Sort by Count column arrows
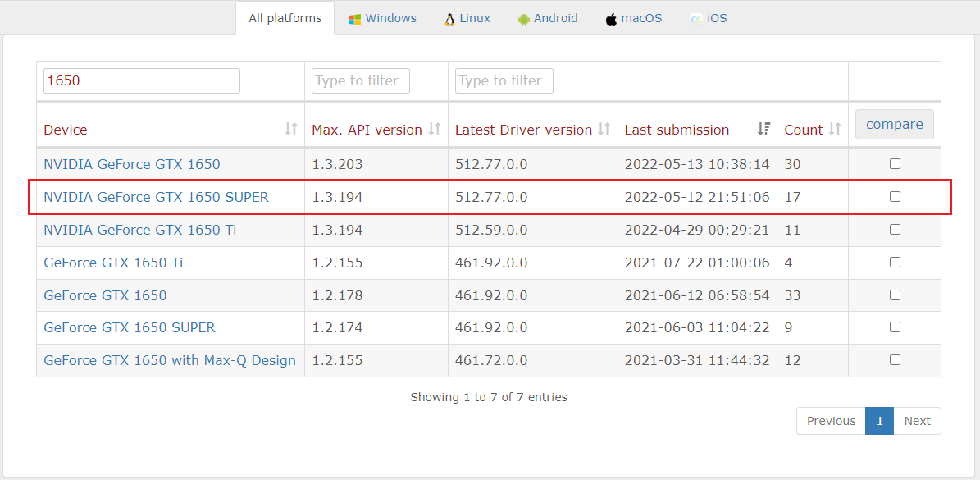Image resolution: width=980 pixels, height=480 pixels. pyautogui.click(x=835, y=130)
